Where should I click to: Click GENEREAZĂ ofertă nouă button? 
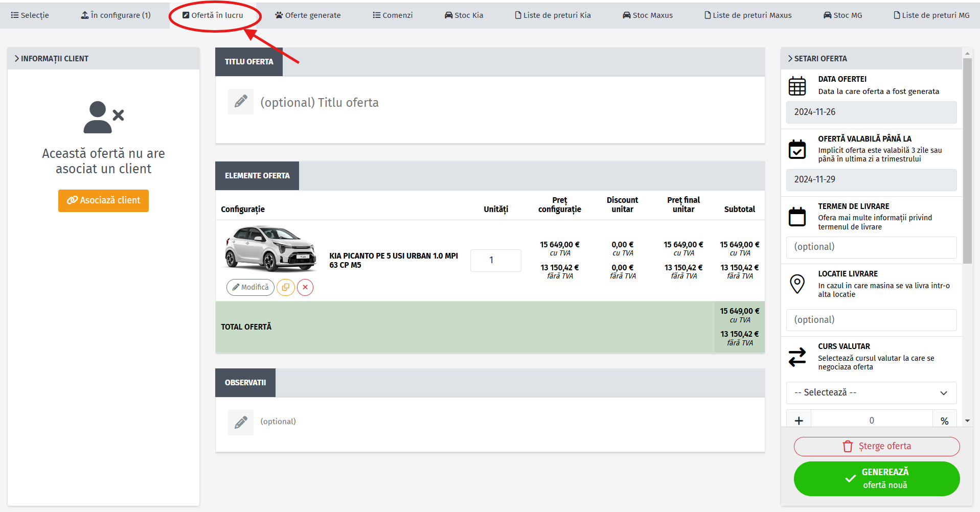[x=876, y=479]
